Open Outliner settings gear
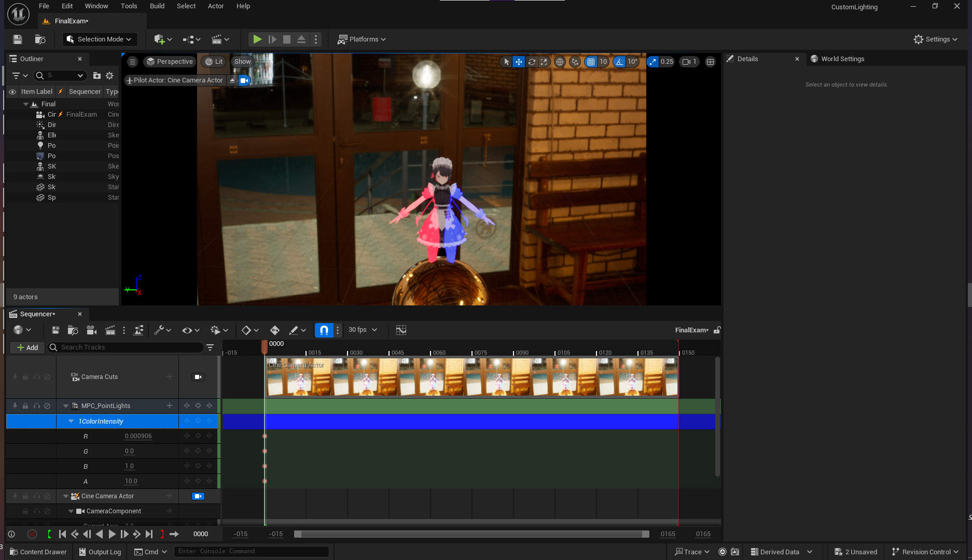Image resolution: width=972 pixels, height=560 pixels. 109,76
